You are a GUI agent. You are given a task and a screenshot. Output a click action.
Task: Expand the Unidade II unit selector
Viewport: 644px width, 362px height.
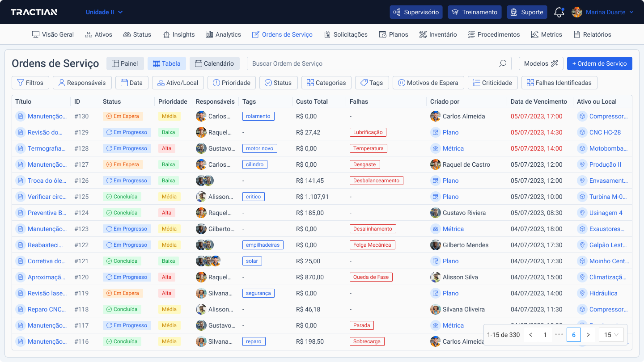click(x=104, y=12)
